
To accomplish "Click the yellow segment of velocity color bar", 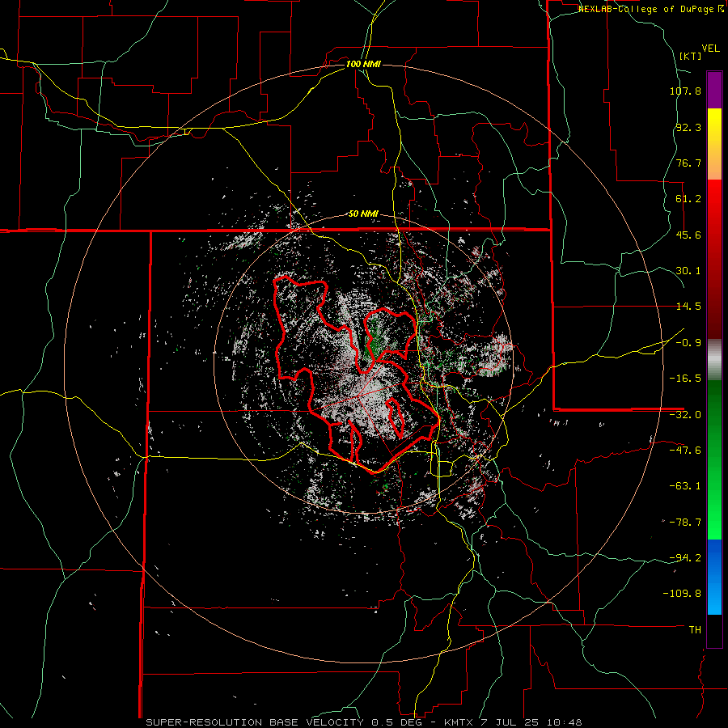I will [714, 144].
